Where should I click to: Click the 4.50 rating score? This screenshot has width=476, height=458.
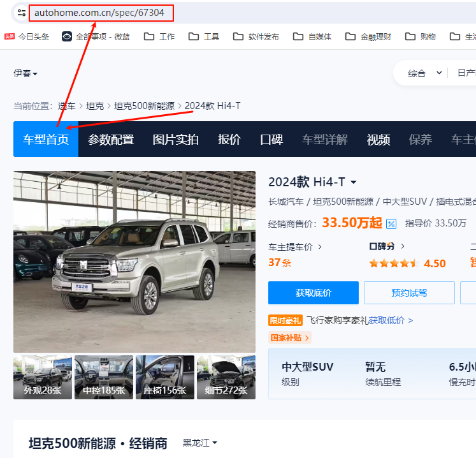(435, 263)
